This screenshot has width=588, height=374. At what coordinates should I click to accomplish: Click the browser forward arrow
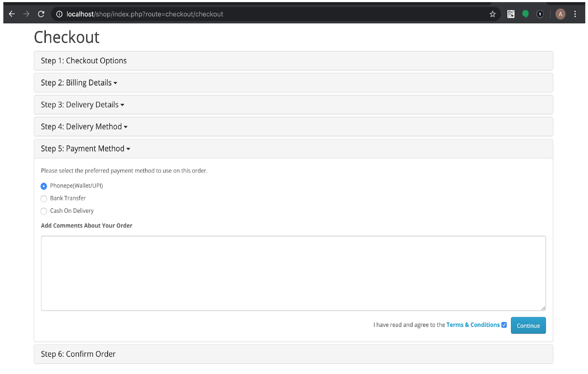tap(26, 14)
